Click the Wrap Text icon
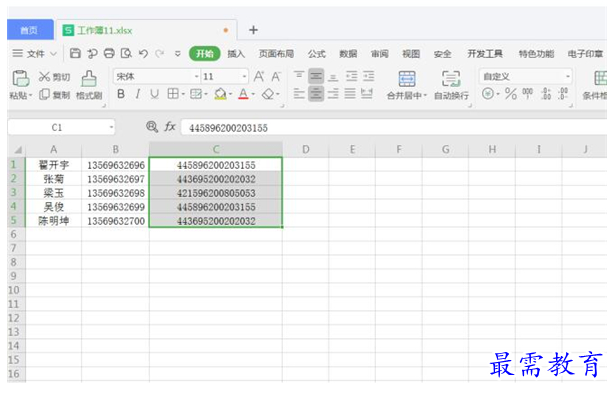 pos(451,79)
